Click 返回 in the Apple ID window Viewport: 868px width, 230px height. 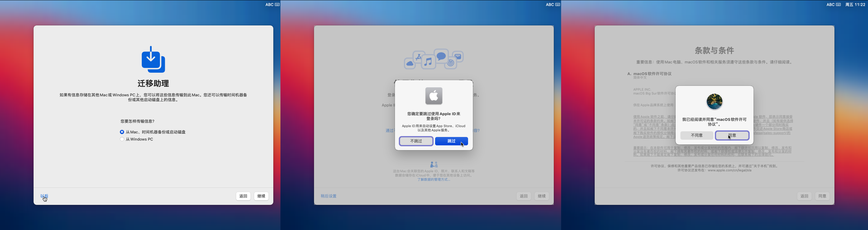pos(524,196)
